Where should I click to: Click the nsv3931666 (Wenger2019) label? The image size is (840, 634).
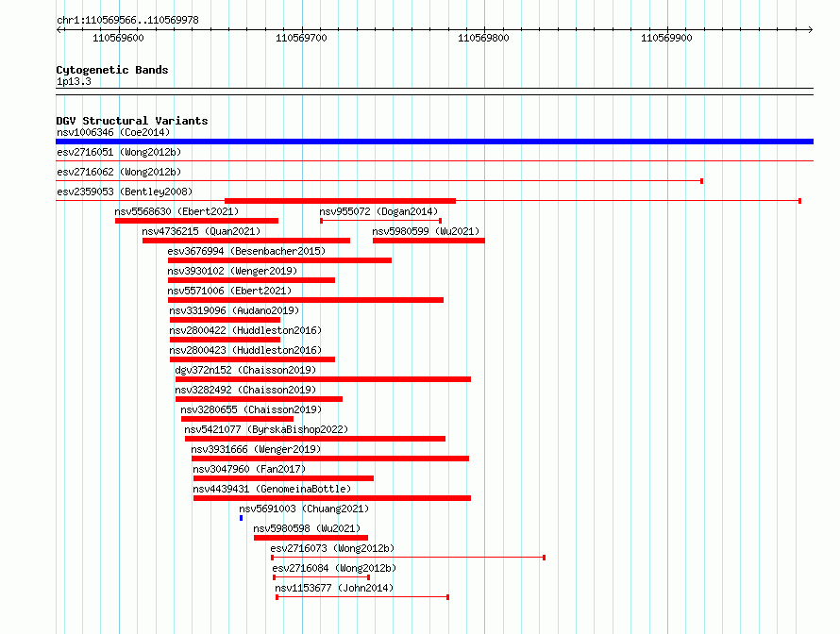pyautogui.click(x=256, y=449)
